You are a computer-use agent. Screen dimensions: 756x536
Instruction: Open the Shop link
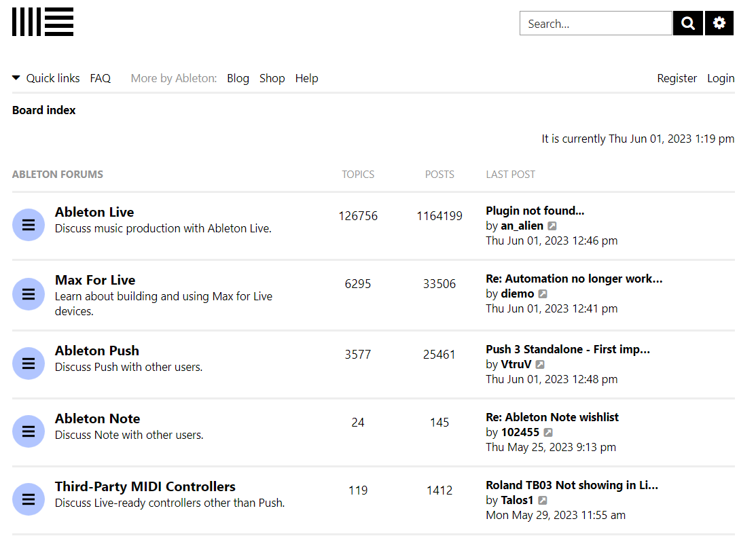(x=272, y=78)
